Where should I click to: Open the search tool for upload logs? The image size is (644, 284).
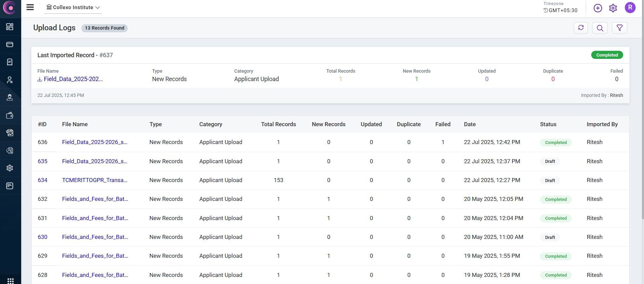tap(600, 28)
